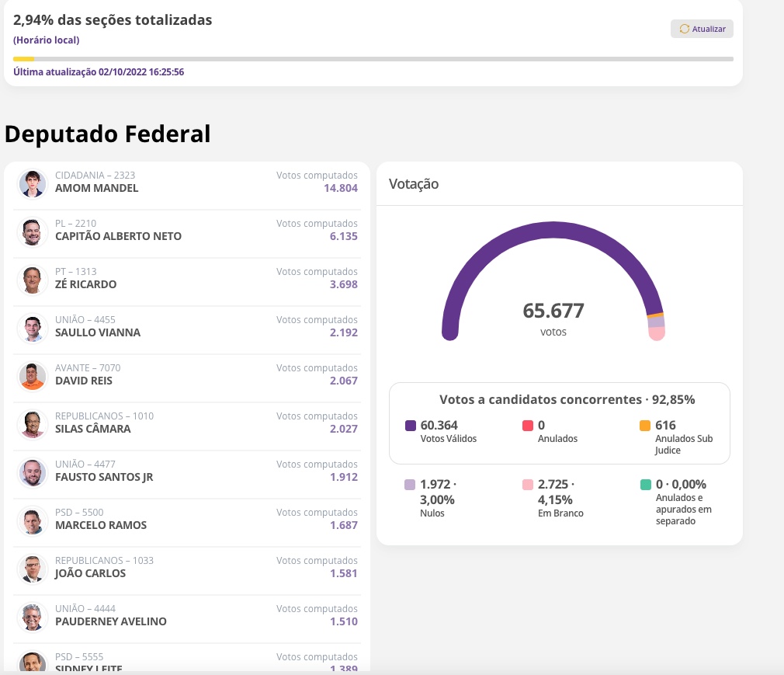Click Silas Câmara's candidate photo
Viewport: 784px width, 675px height.
tap(33, 424)
